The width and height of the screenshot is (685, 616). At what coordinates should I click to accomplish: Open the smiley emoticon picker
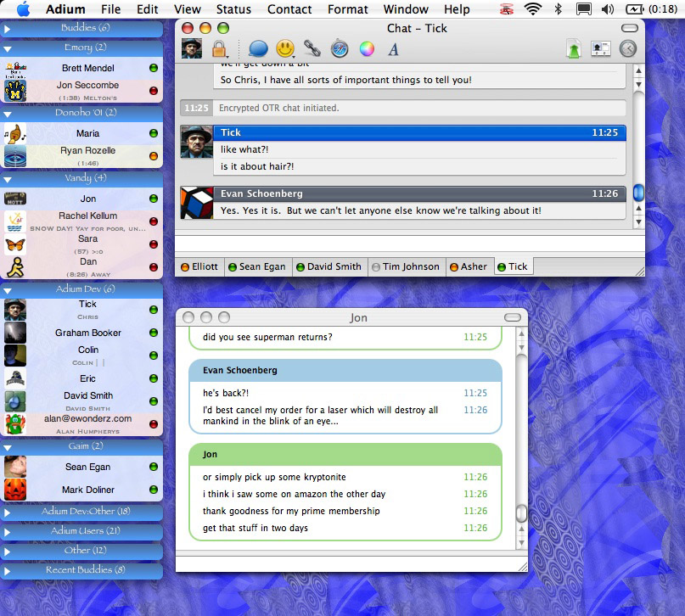click(x=285, y=49)
